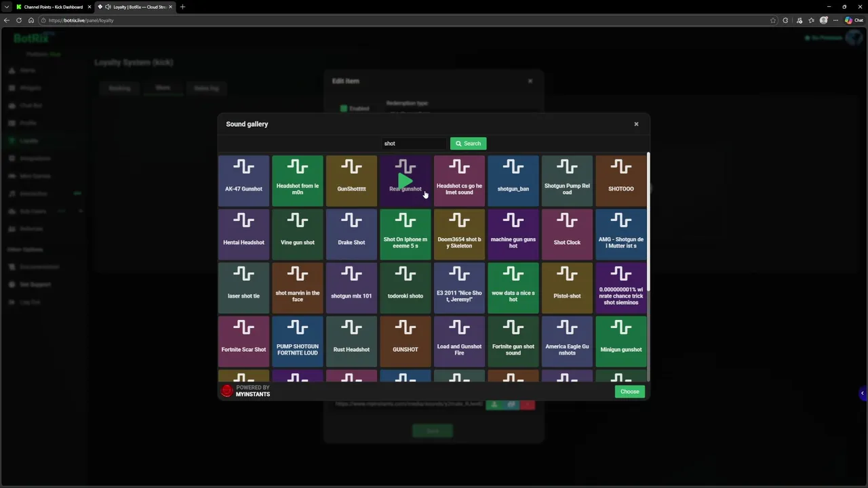Select the todoroki shoto sound tile
The width and height of the screenshot is (868, 488).
tap(405, 288)
